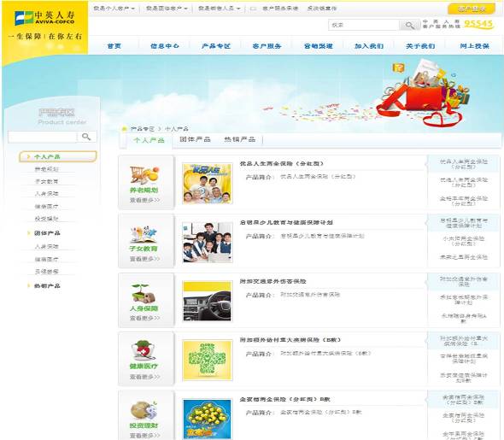Open the 投资理财 money bag category icon

point(144,410)
